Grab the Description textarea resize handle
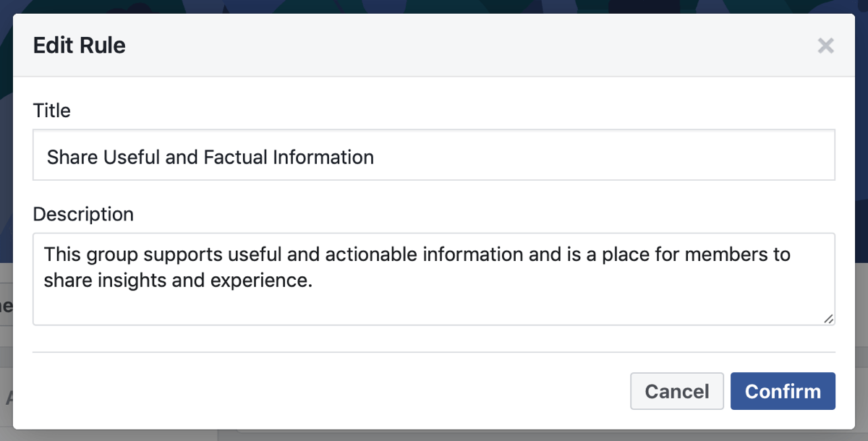Screen dimensions: 868x441 pos(828,318)
